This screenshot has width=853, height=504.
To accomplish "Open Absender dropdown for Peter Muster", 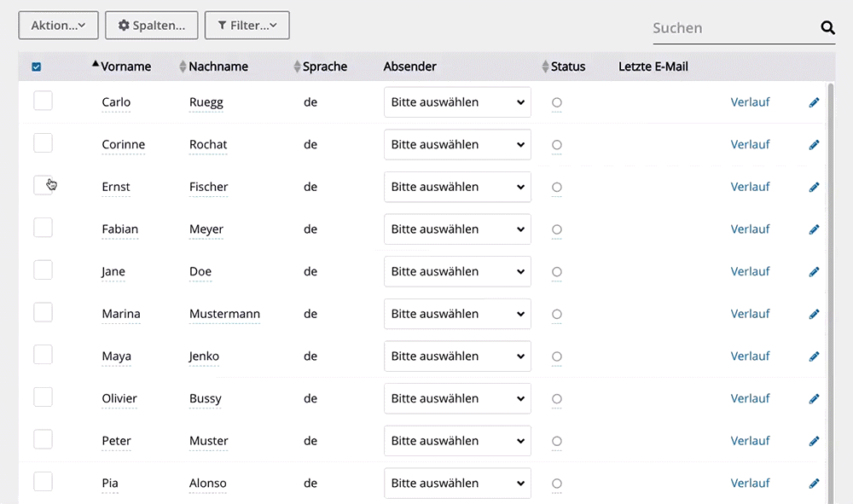I will tap(457, 441).
